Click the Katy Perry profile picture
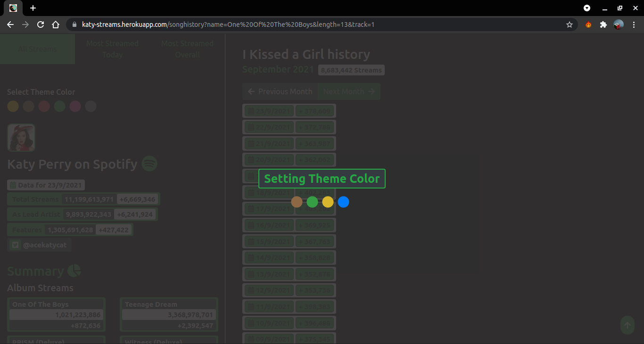 21,138
